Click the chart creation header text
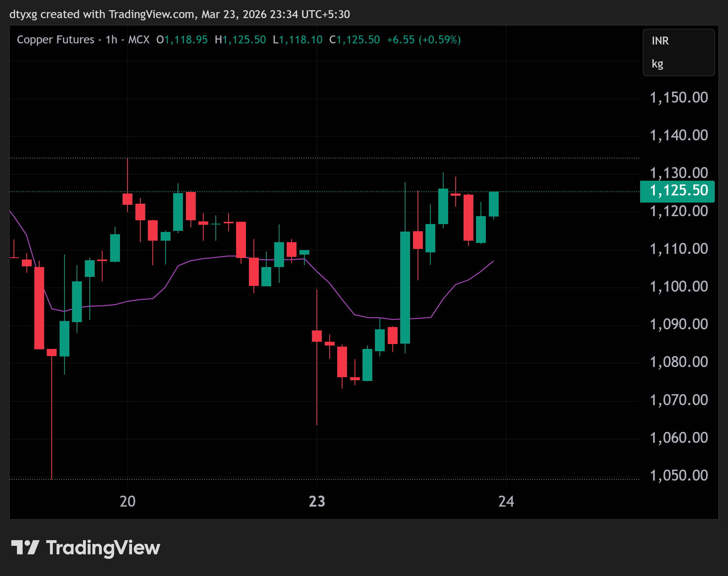Screen dimensions: 728x576 (180, 14)
